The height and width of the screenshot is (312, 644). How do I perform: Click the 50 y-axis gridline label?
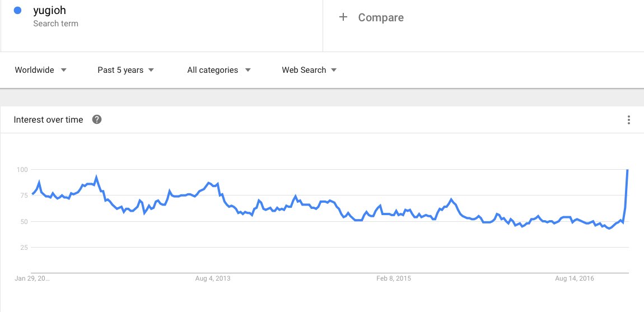(24, 221)
